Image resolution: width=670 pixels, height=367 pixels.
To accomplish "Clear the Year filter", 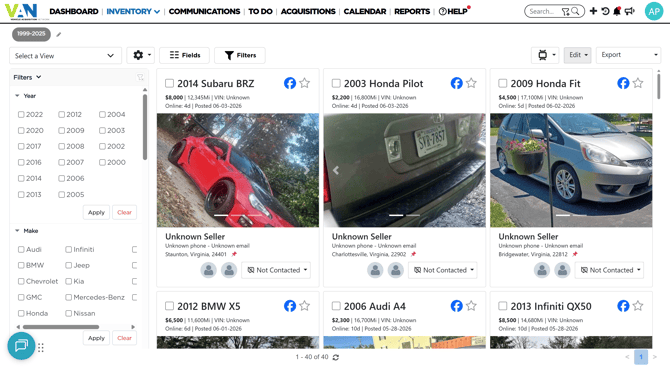I will point(124,212).
